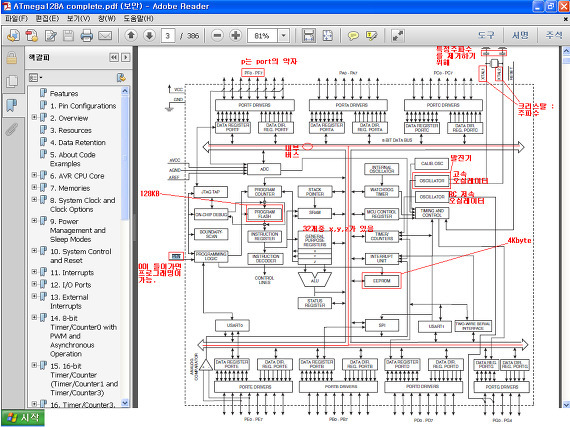Select the highlight text tool

(372, 35)
